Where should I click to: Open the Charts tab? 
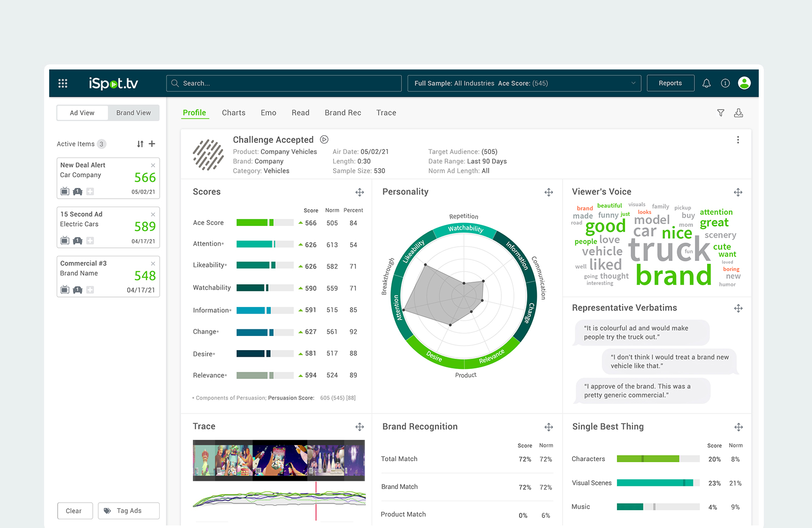(233, 113)
